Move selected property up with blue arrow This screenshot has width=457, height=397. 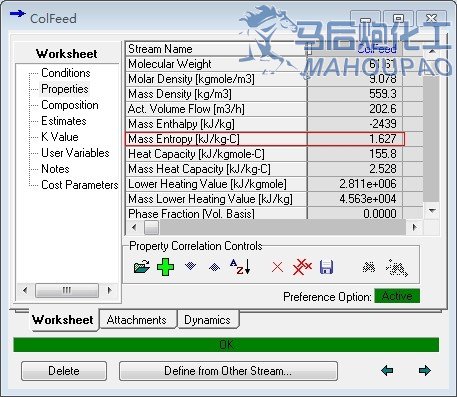[x=214, y=267]
